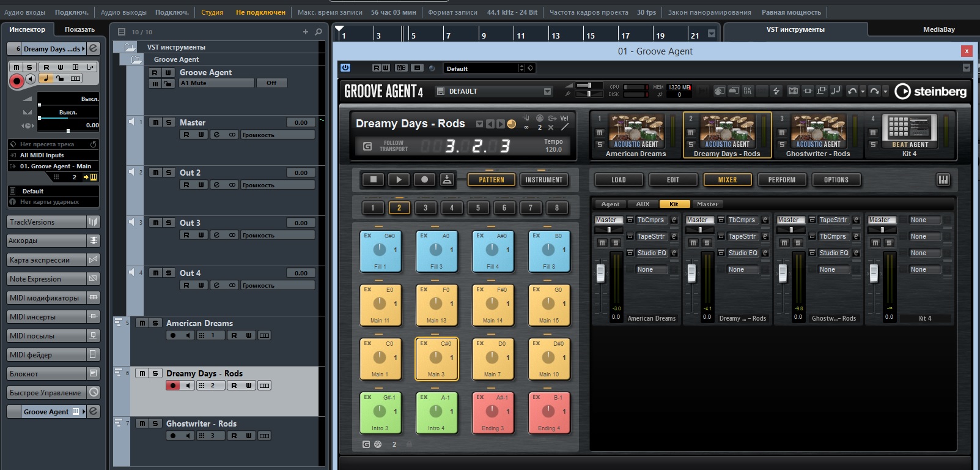980x470 pixels.
Task: Switch to the MediaBay tab
Action: tap(938, 29)
